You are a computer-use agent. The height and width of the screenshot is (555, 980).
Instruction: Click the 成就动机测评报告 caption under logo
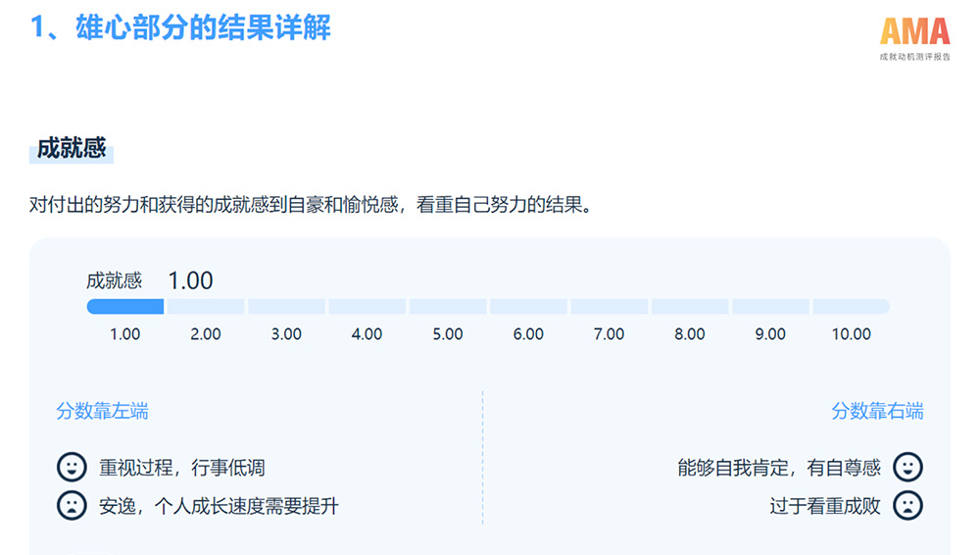coord(915,57)
